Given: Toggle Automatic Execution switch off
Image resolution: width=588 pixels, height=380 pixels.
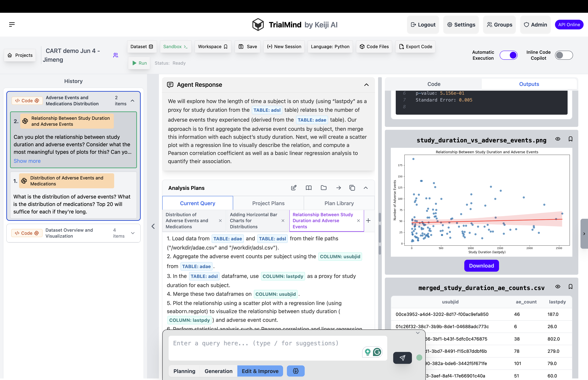Looking at the screenshot, I should point(509,55).
